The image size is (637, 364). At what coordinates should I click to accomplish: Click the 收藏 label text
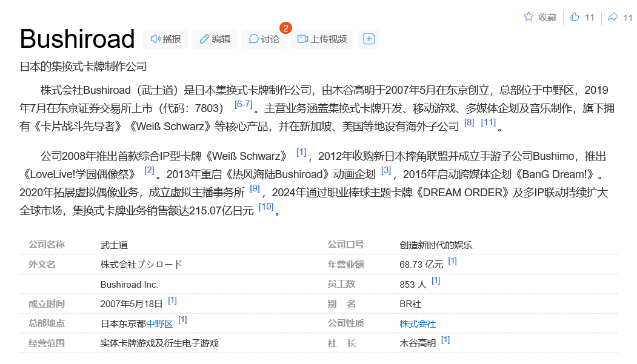547,18
